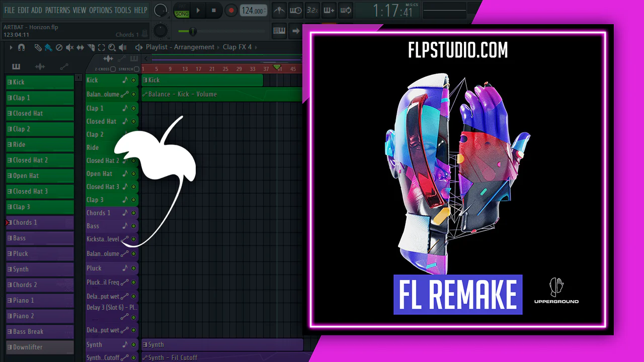The height and width of the screenshot is (362, 644).
Task: Select the Downlifter pattern in the picker
Action: click(40, 347)
